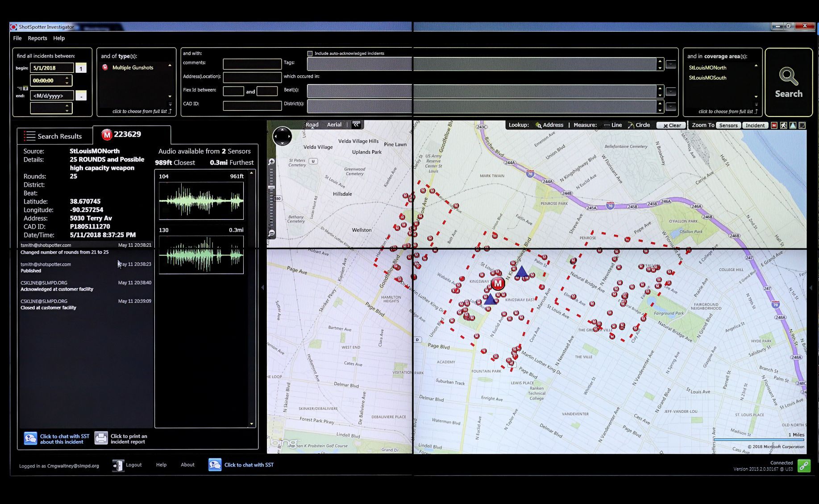This screenshot has height=504, width=819.
Task: Select the Line measure tool
Action: [x=612, y=125]
